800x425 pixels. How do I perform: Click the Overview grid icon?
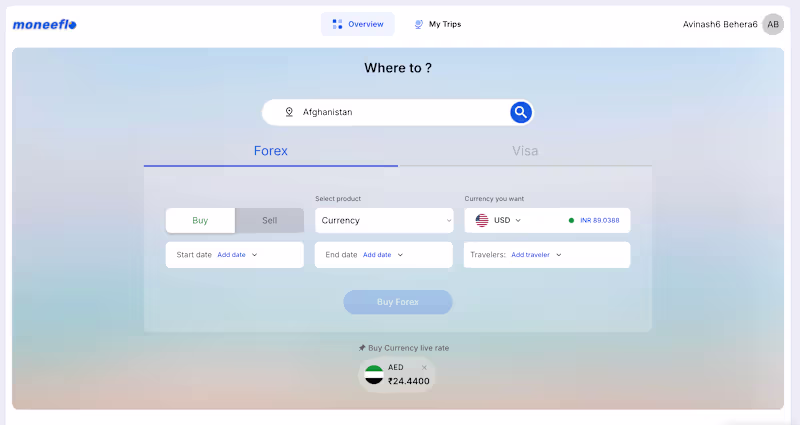tap(337, 24)
